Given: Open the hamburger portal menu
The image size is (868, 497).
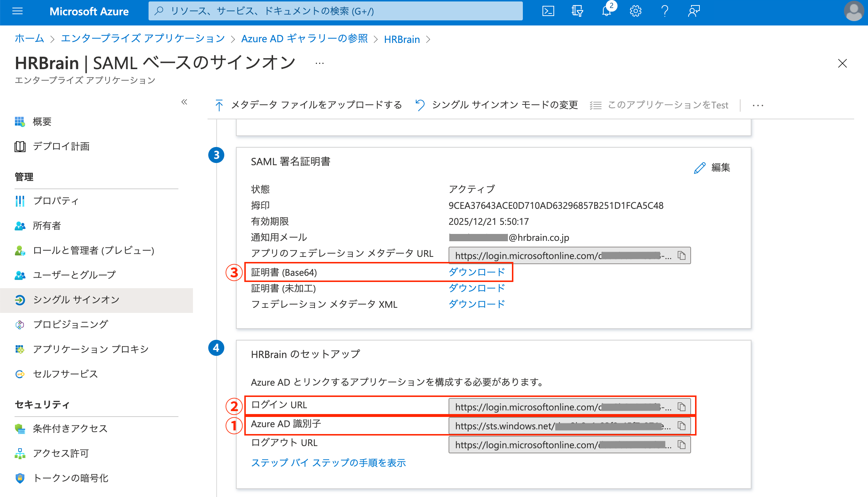Looking at the screenshot, I should pyautogui.click(x=17, y=11).
